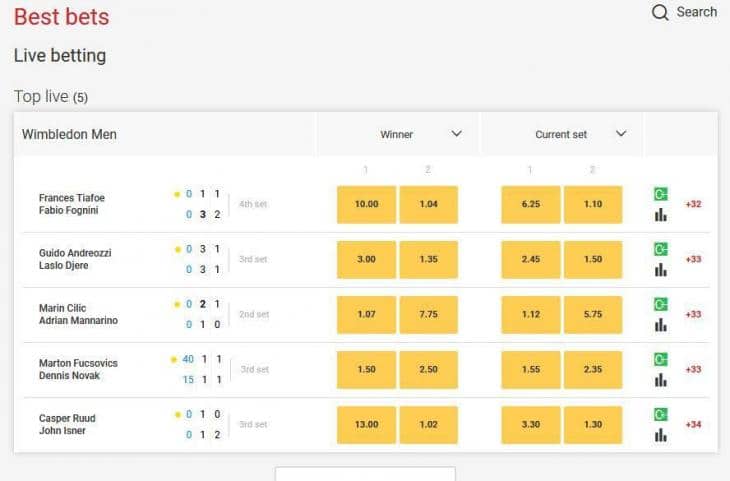Pick 1.35 winner odds for Laslo Djere
The image size is (730, 481).
[x=428, y=259]
